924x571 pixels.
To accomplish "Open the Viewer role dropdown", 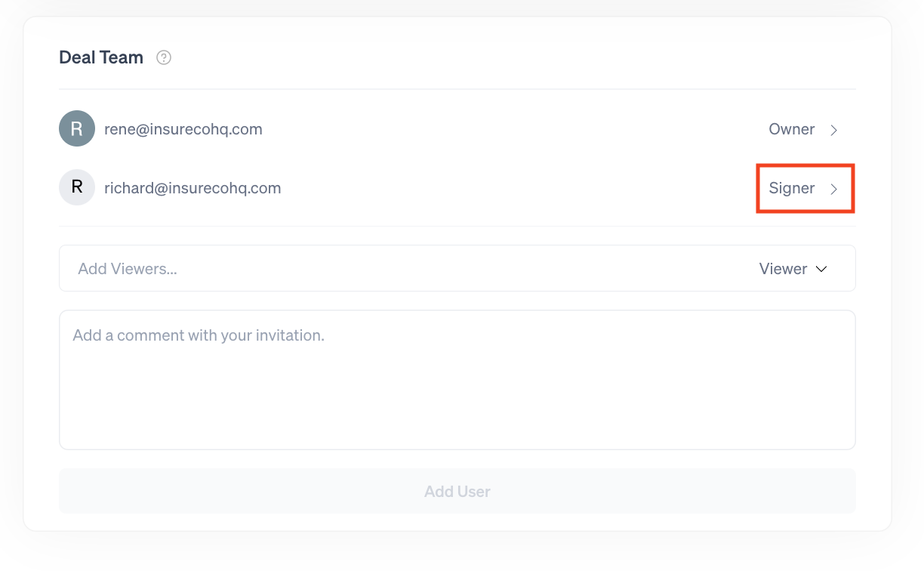I will point(793,269).
